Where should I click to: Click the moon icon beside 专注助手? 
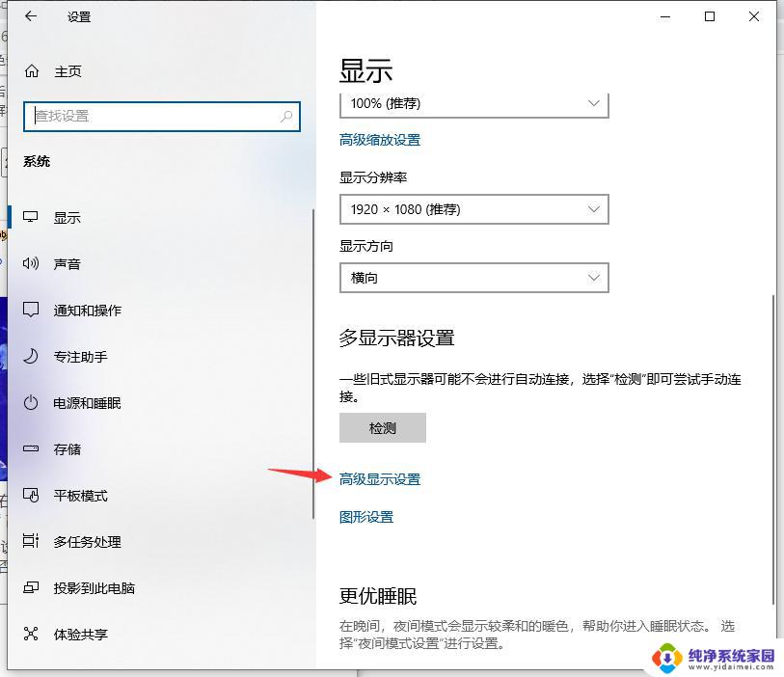(31, 357)
